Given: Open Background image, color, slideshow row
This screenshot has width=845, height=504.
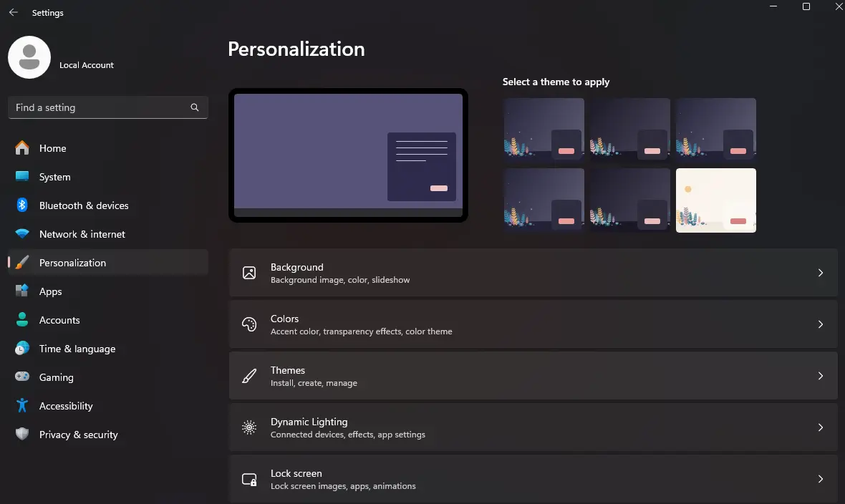Looking at the screenshot, I should [x=533, y=273].
